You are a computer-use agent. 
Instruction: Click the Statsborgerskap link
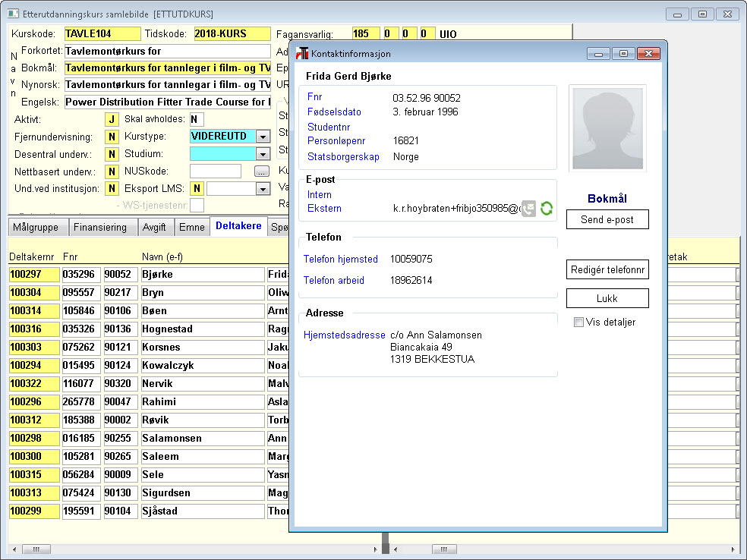click(343, 156)
